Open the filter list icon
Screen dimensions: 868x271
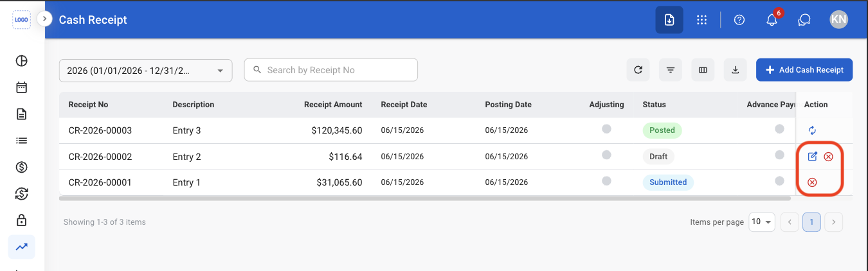(671, 70)
